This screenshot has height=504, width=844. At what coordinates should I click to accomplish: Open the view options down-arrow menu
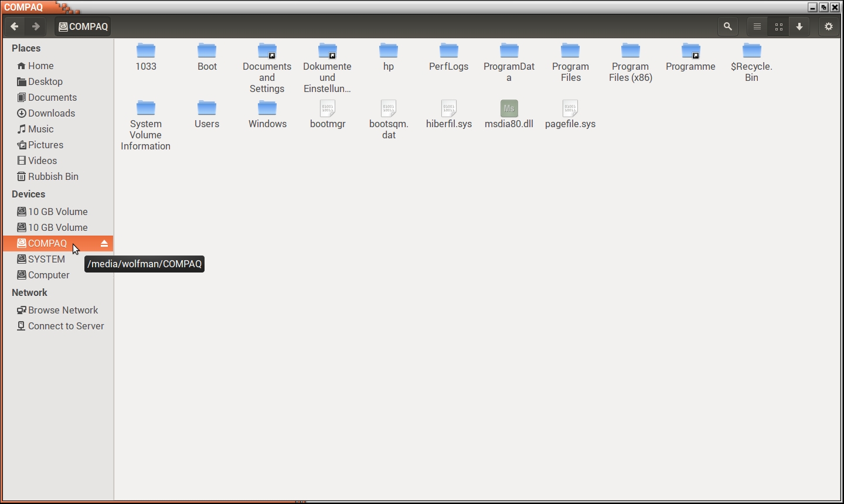coord(799,26)
